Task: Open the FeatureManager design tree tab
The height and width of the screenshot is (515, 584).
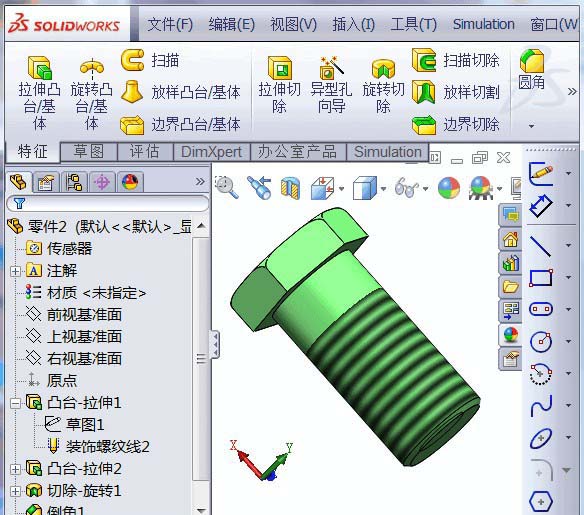Action: [18, 182]
